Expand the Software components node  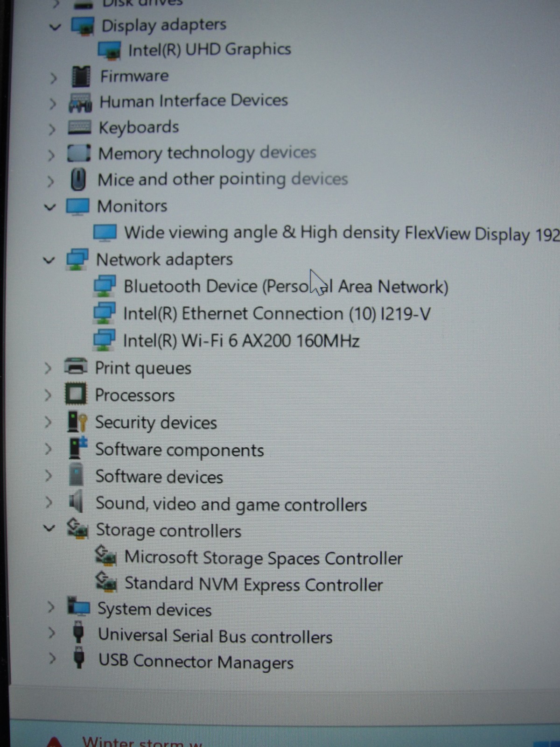tap(48, 449)
